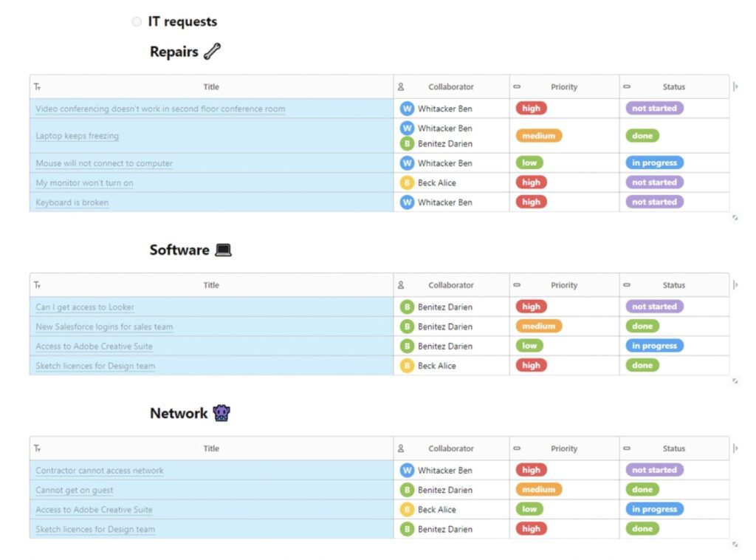Image resolution: width=756 pixels, height=560 pixels.
Task: Click 'in progress' status in Network Adobe row
Action: tap(654, 509)
